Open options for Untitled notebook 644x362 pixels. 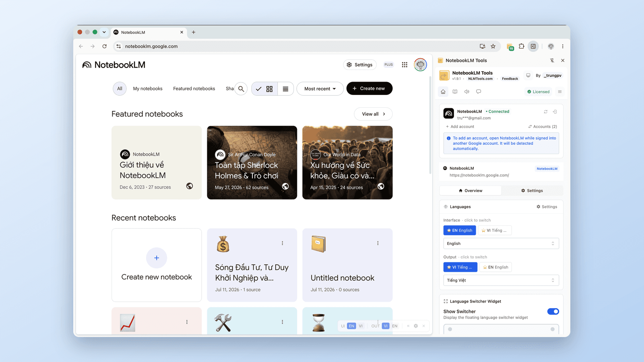tap(378, 243)
